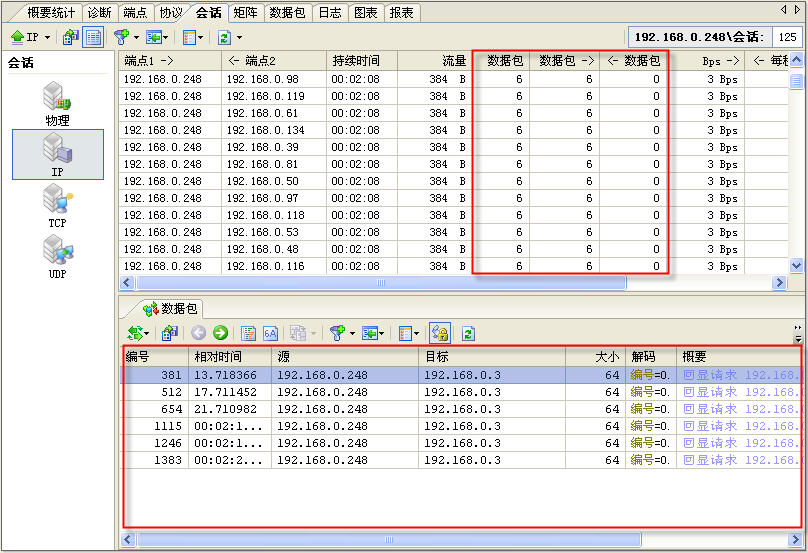Open the refresh dropdown arrow in top toolbar
This screenshot has width=808, height=553.
point(239,37)
